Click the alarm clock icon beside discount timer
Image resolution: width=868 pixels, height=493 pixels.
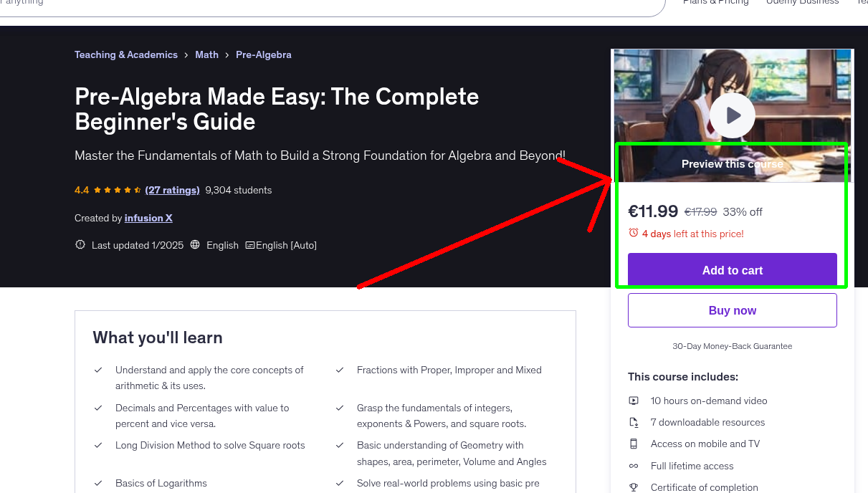[x=633, y=233]
